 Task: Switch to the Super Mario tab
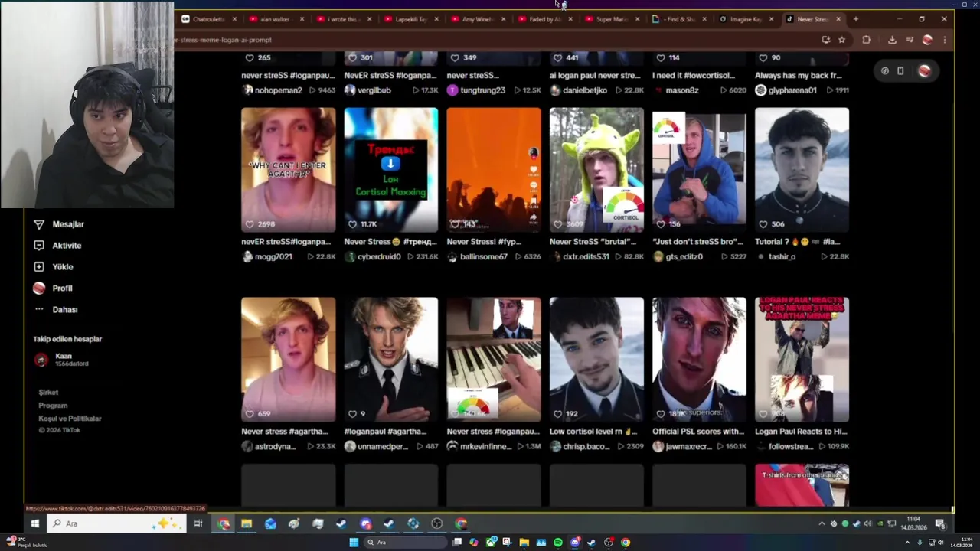coord(610,19)
